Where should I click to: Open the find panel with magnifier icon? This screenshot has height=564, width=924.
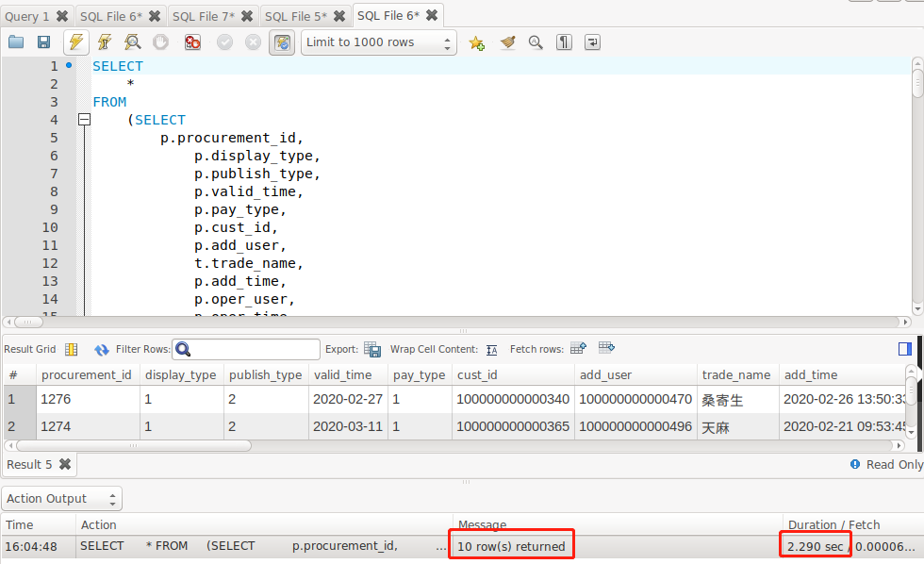[x=536, y=42]
